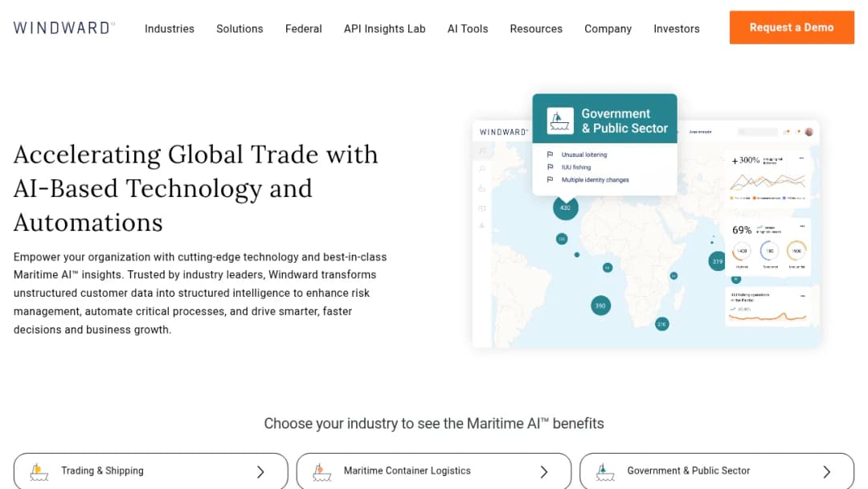Click the Windward logo in the header
The height and width of the screenshot is (489, 868).
pos(64,27)
